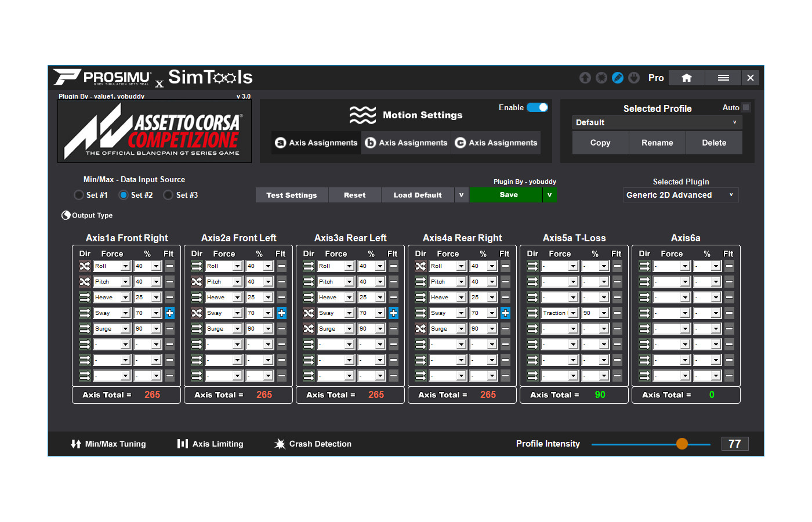Switch to the 'c' Axis Assignments tab
This screenshot has width=812, height=522.
496,143
